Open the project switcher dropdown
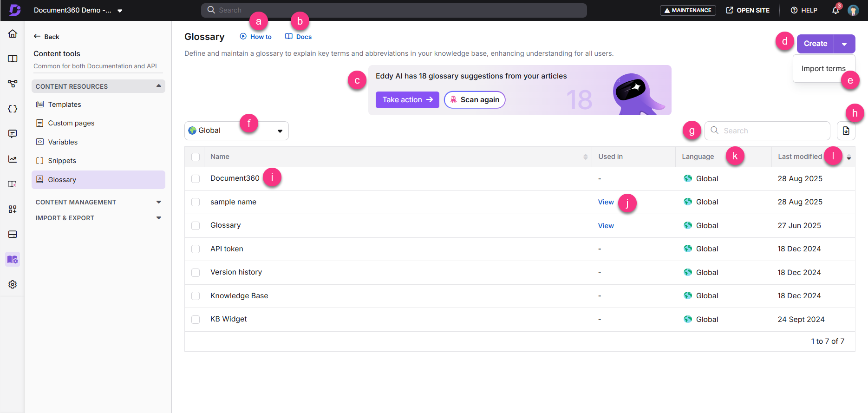 click(120, 10)
